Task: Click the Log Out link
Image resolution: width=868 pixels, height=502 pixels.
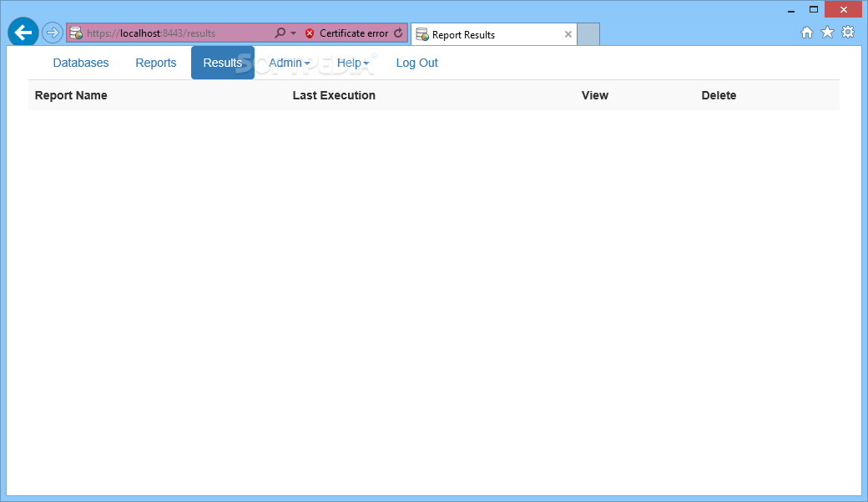Action: 416,63
